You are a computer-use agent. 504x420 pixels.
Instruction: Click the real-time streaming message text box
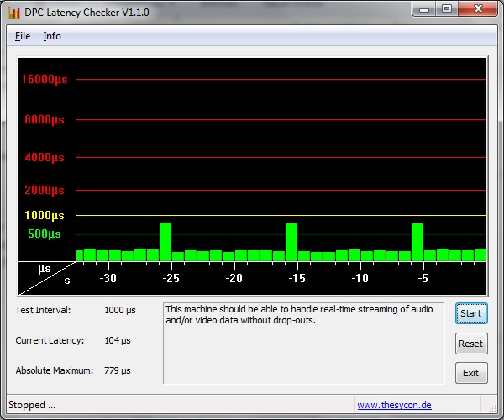[304, 344]
